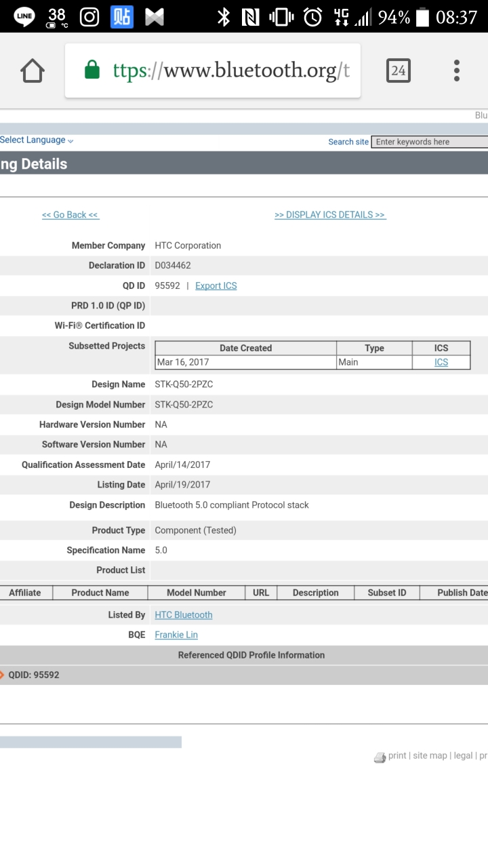Tap the bluetooth.org address bar
The width and height of the screenshot is (488, 868).
click(213, 71)
